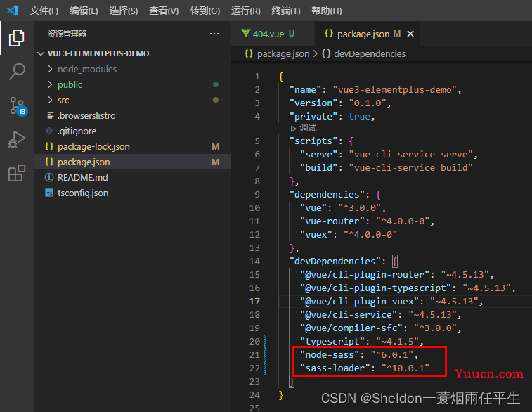Open the Run and Debug view

(x=17, y=139)
